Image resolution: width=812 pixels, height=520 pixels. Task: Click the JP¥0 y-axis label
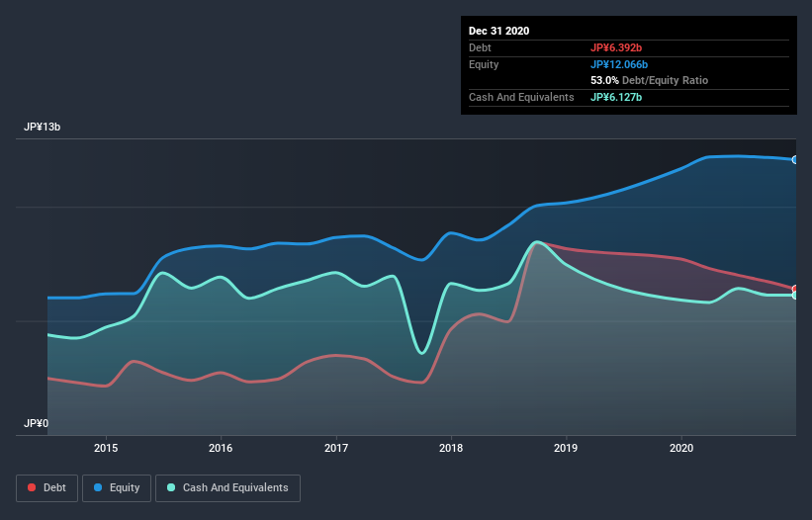pyautogui.click(x=36, y=424)
